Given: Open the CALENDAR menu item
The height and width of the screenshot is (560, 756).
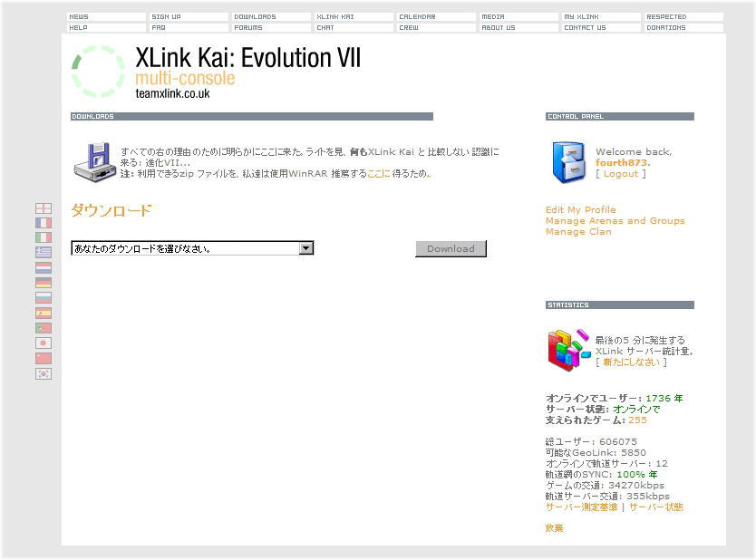Looking at the screenshot, I should tap(436, 17).
